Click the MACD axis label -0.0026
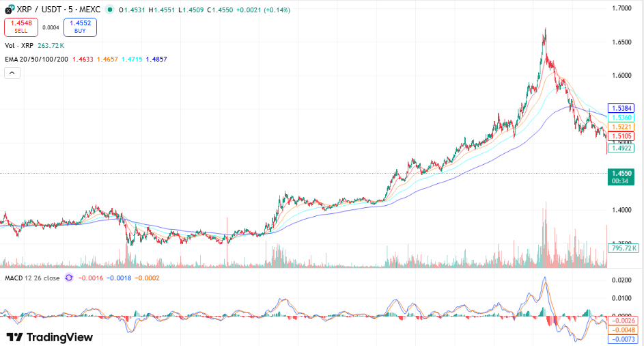 624,321
